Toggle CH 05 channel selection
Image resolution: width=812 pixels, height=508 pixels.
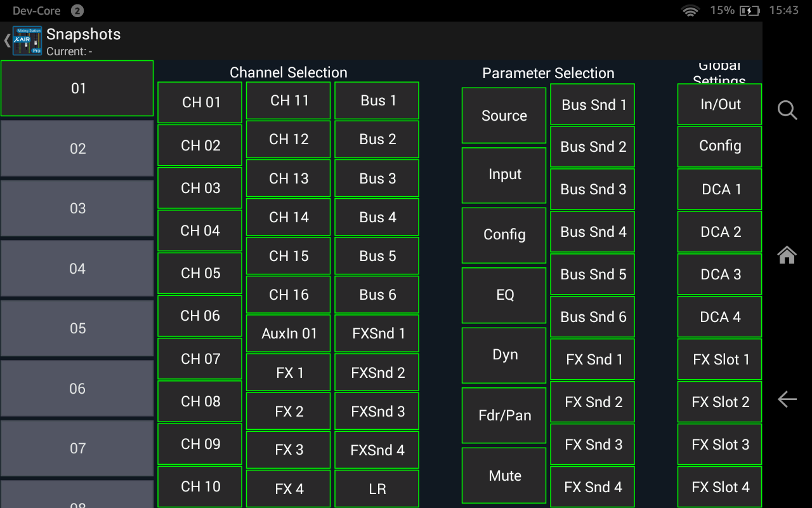tap(200, 273)
